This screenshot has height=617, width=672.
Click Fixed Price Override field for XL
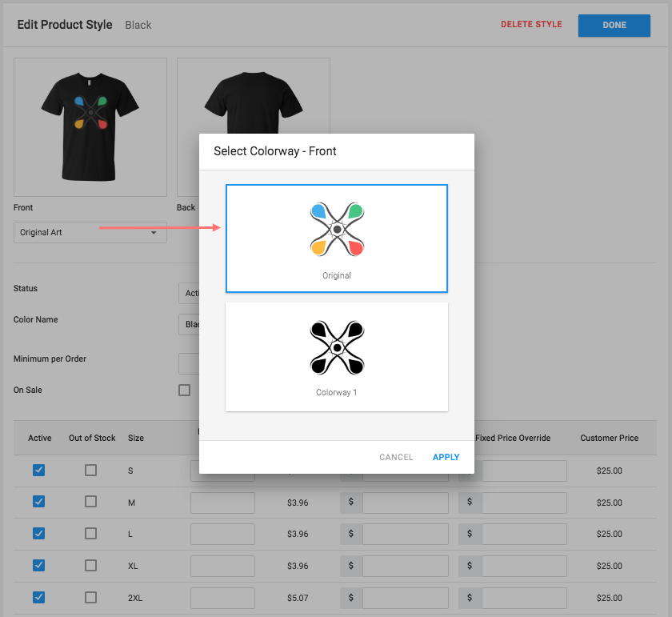pyautogui.click(x=524, y=566)
